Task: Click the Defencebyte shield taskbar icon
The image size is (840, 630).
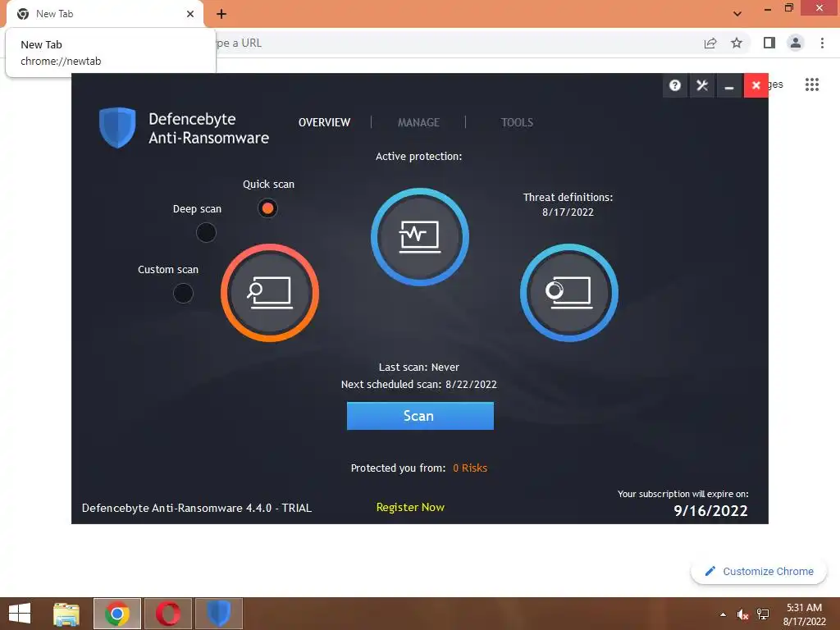Action: pos(218,614)
